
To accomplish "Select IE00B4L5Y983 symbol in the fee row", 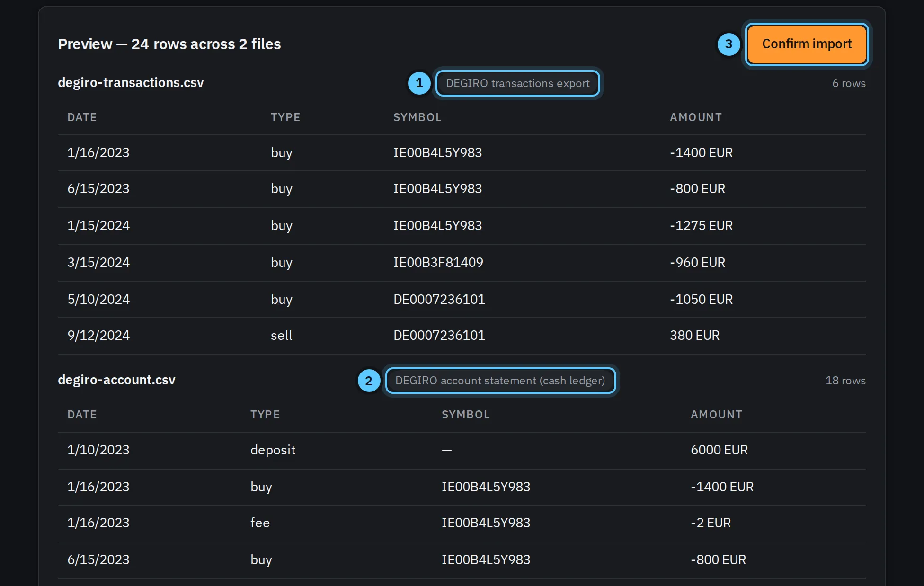I will click(x=486, y=523).
